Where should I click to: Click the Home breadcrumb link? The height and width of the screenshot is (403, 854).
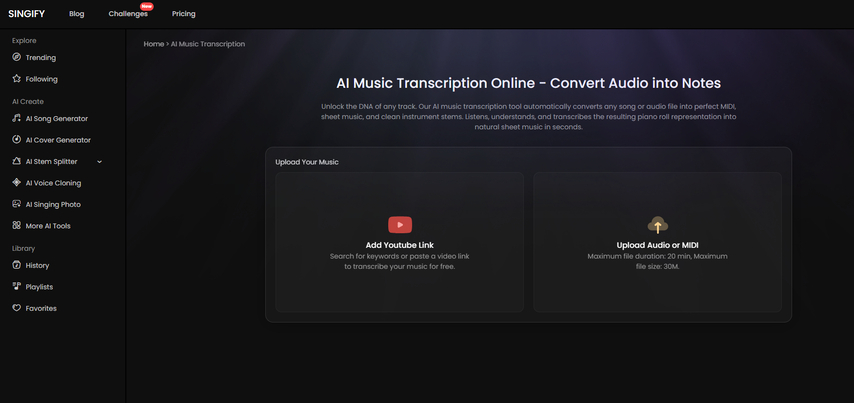coord(154,44)
